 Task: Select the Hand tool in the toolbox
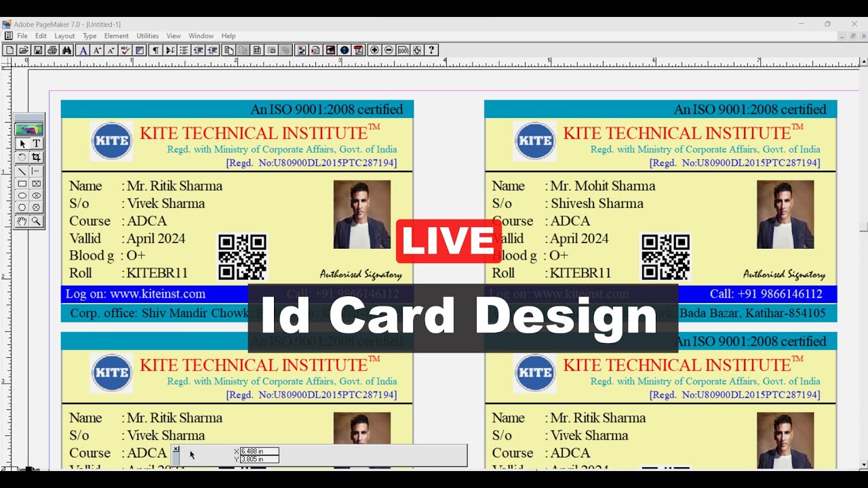point(22,221)
